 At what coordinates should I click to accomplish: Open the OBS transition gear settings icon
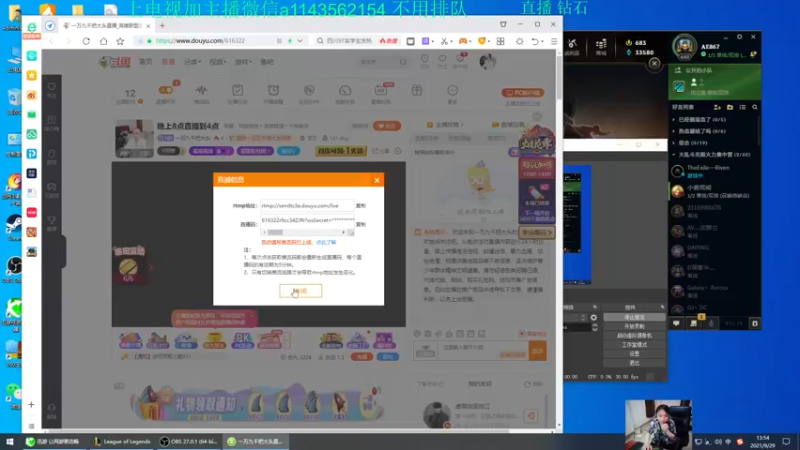click(x=593, y=317)
